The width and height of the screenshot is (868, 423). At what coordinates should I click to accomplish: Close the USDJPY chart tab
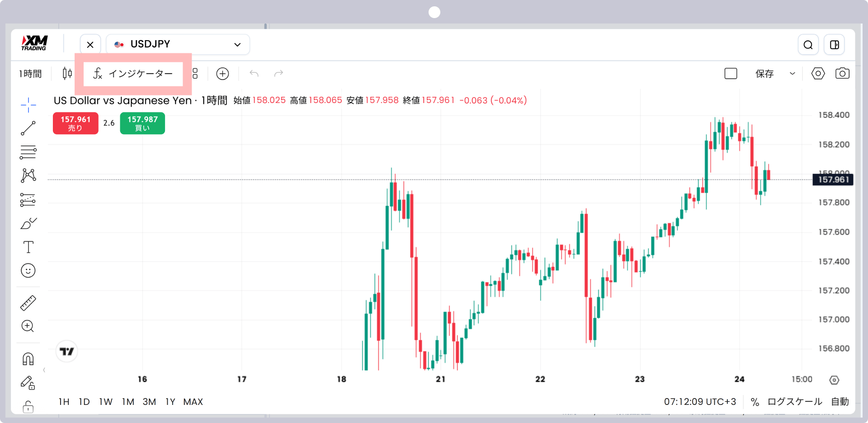90,45
